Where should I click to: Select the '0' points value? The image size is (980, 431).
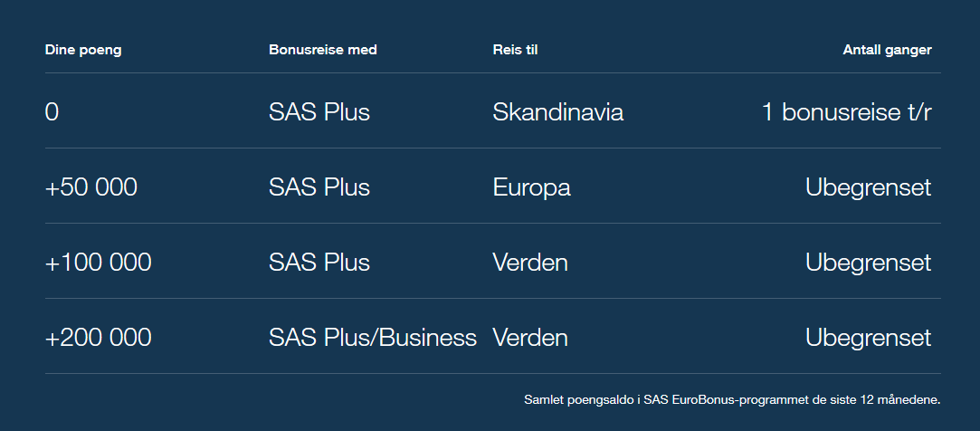click(x=52, y=113)
